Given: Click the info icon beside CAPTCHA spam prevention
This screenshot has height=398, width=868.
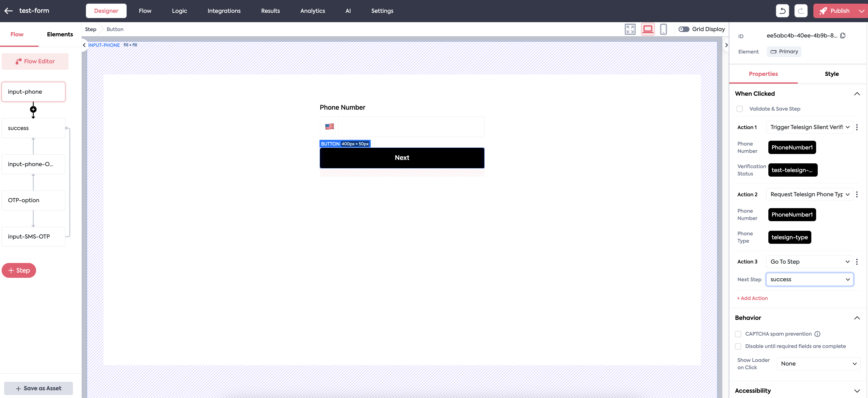Looking at the screenshot, I should tap(817, 334).
